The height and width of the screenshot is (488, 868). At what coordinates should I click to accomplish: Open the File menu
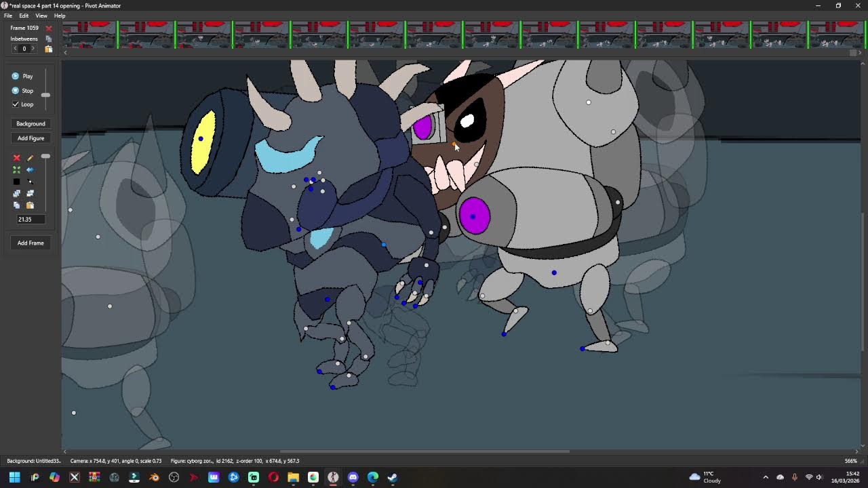[8, 16]
